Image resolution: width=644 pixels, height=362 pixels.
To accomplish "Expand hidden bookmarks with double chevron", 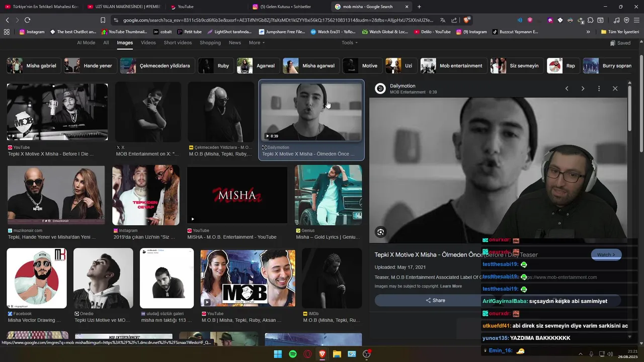I will (588, 32).
